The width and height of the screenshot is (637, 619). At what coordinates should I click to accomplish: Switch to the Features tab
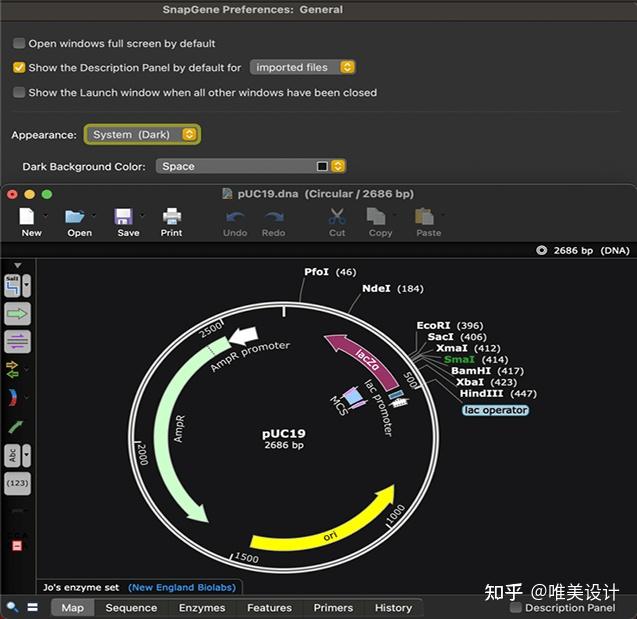[269, 608]
